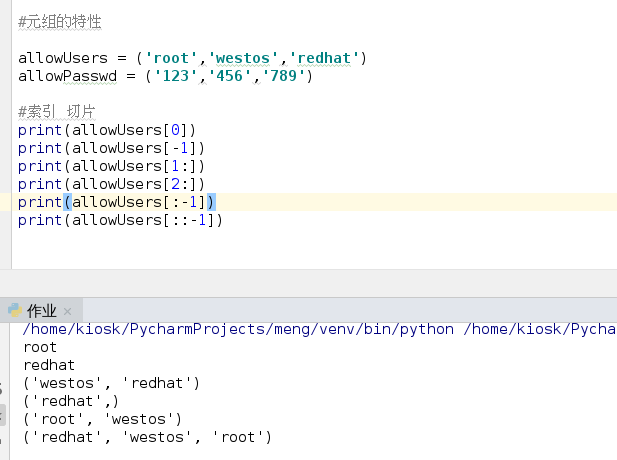
Task: Click output ('root', 'westos')
Action: pyautogui.click(x=103, y=419)
